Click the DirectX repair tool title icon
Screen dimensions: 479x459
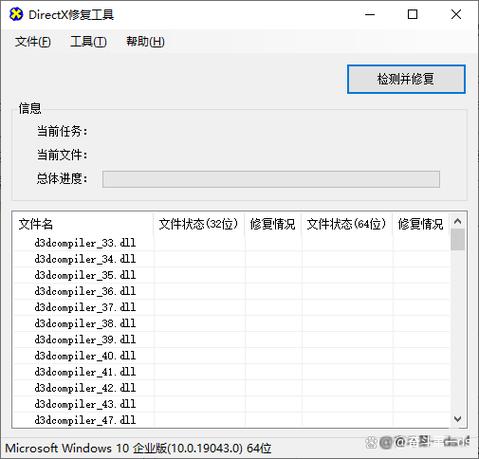click(16, 14)
